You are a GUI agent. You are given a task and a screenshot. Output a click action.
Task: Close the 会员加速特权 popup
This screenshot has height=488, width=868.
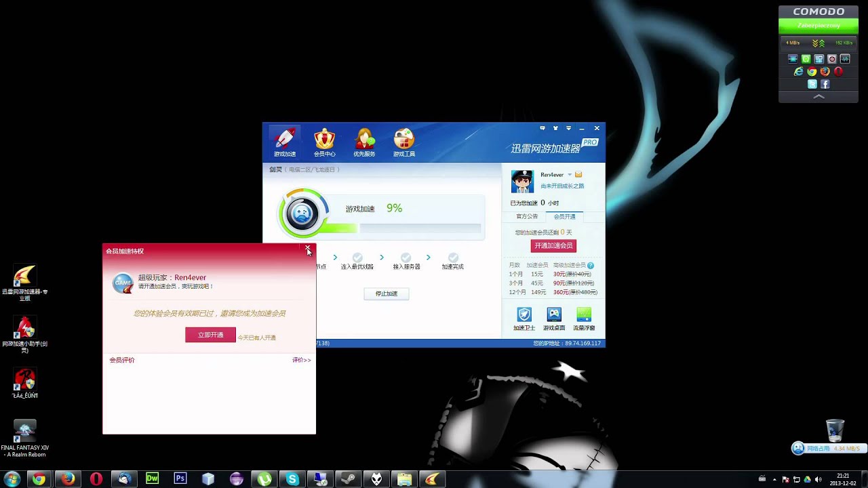[308, 249]
